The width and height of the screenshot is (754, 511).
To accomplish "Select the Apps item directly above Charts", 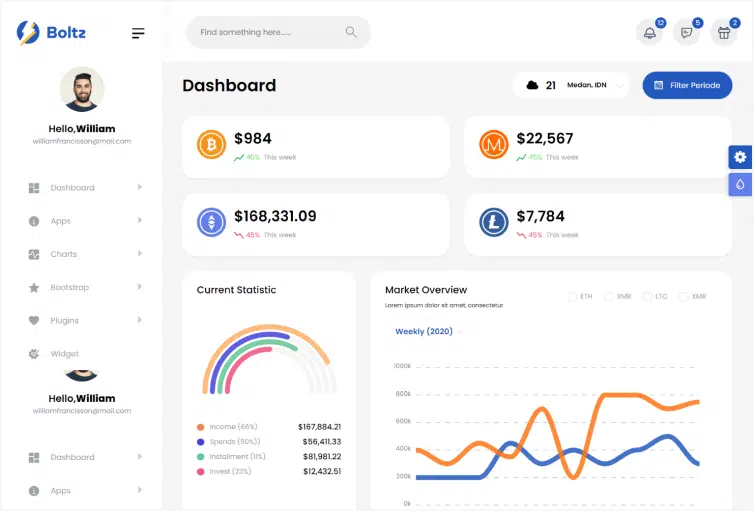I will pos(61,221).
